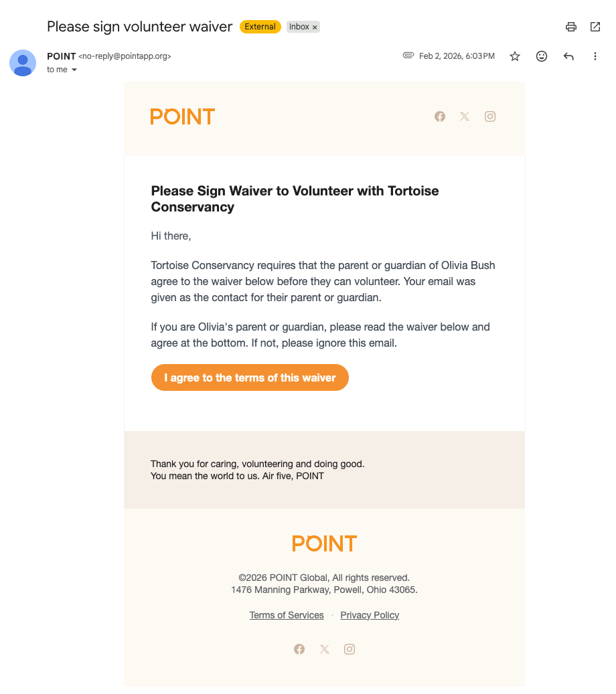Click the footer Instagram icon
The height and width of the screenshot is (694, 616).
coord(350,649)
